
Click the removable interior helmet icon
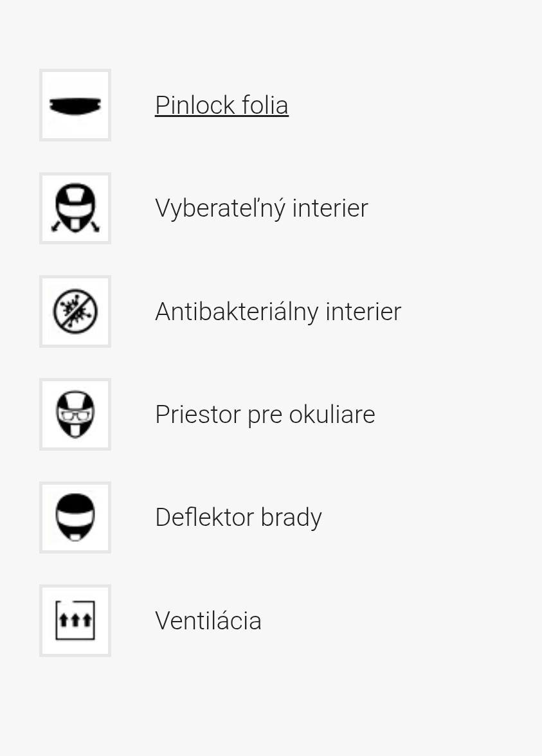click(x=75, y=208)
